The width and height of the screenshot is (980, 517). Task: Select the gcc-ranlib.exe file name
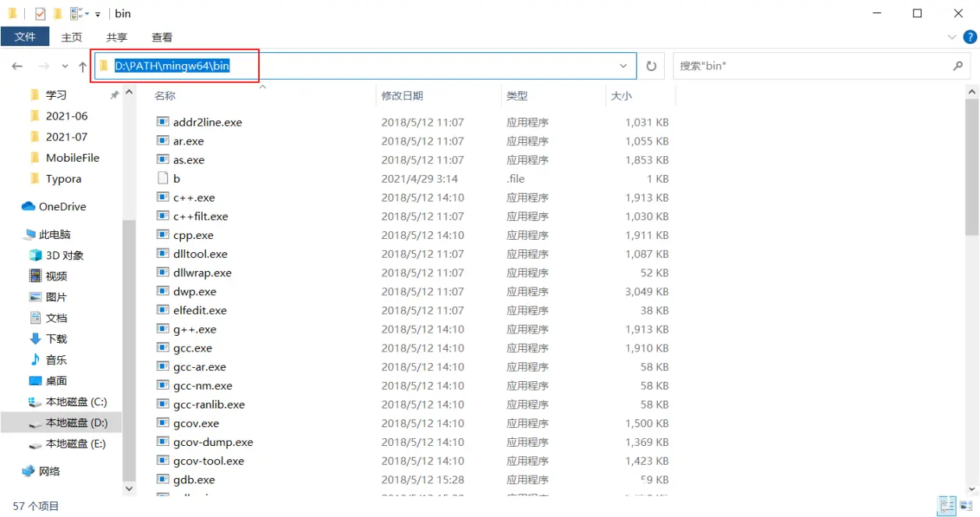(x=208, y=405)
